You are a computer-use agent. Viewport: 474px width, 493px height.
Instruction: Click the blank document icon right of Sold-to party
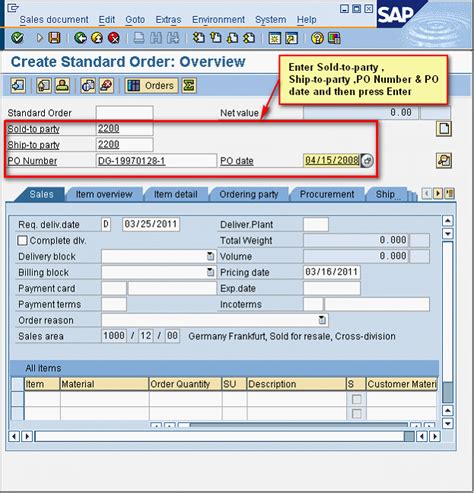tap(444, 129)
